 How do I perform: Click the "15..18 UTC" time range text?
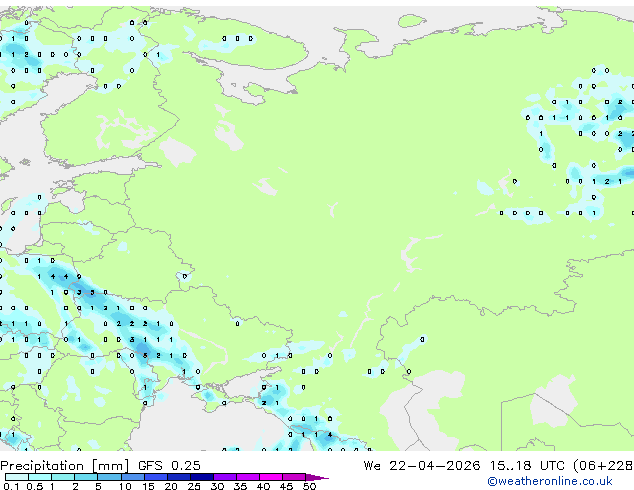pos(527,466)
